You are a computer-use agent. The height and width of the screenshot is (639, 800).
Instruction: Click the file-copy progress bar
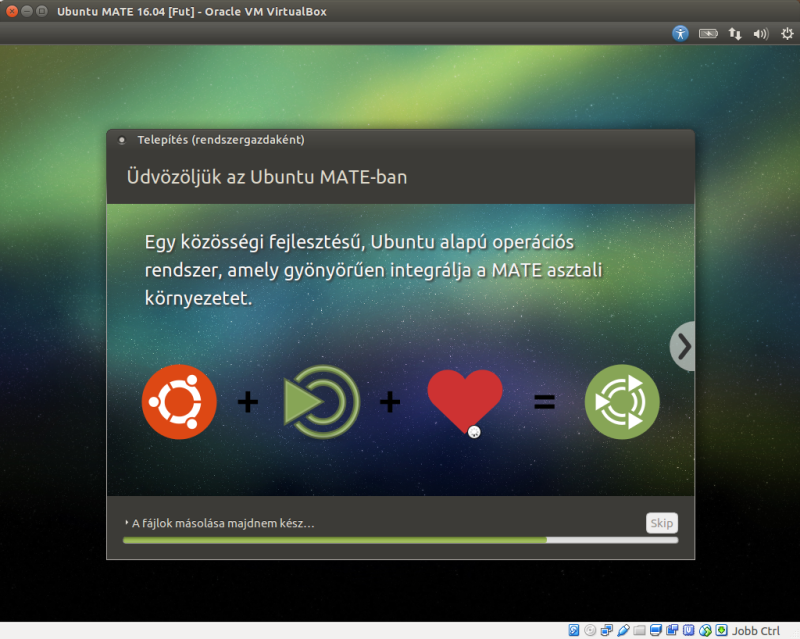pyautogui.click(x=401, y=540)
